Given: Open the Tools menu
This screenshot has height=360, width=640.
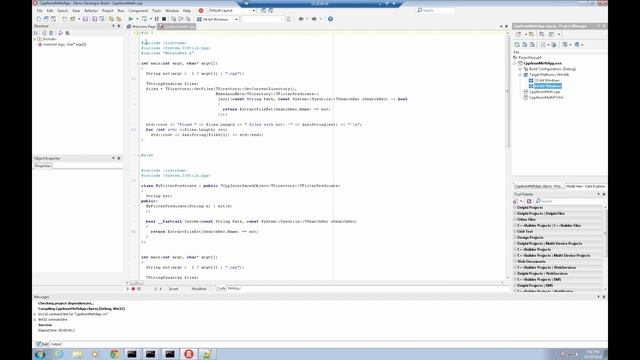Looking at the screenshot, I should click(x=156, y=11).
